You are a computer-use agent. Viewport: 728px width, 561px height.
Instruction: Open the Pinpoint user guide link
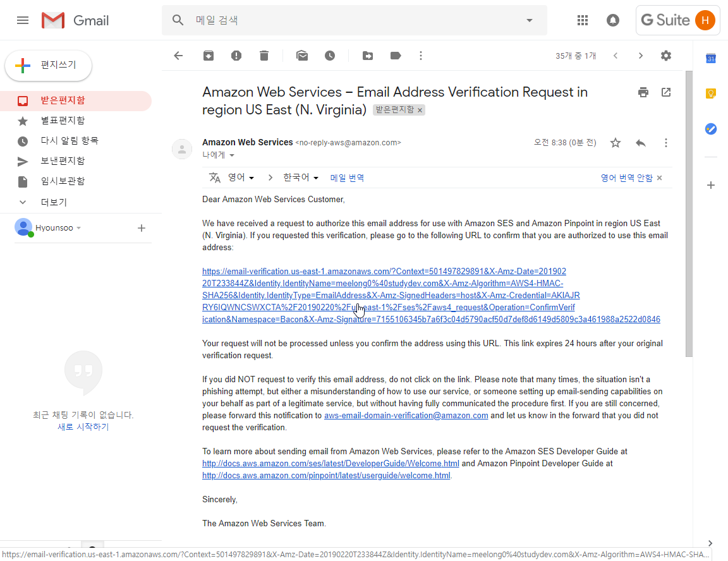pyautogui.click(x=326, y=475)
